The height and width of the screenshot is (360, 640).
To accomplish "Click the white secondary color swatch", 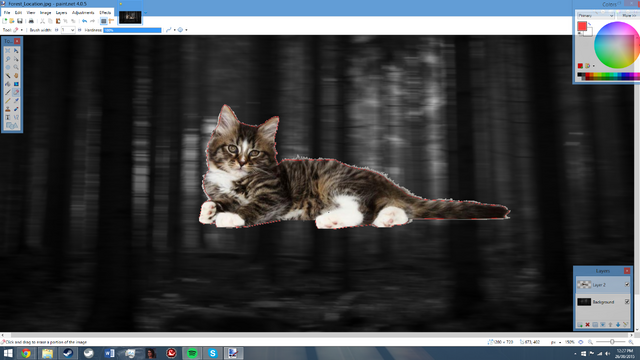I will [589, 32].
